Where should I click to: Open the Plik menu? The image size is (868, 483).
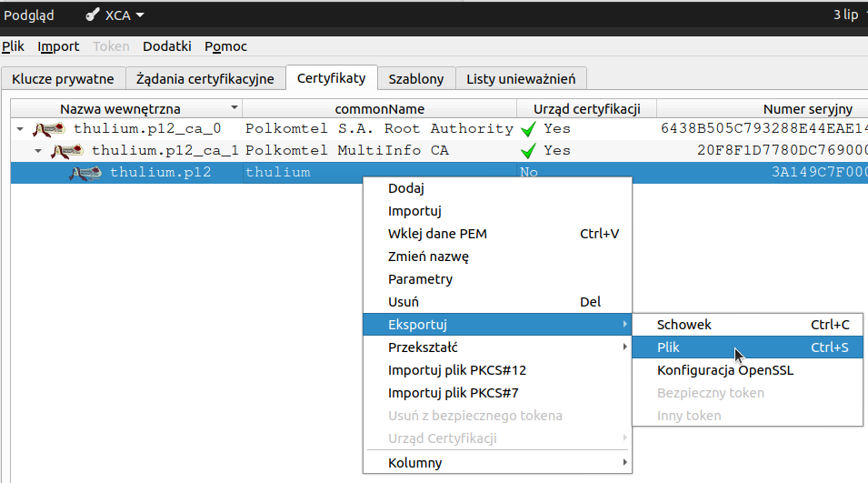pyautogui.click(x=13, y=46)
